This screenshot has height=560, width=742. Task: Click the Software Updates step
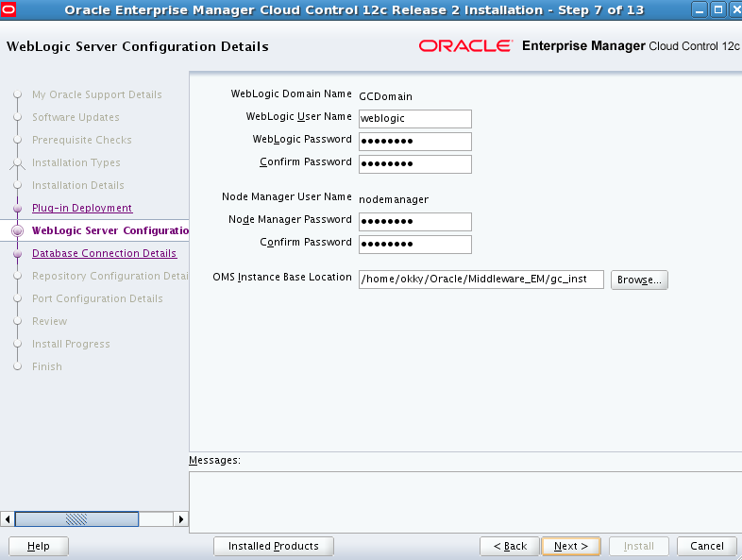click(76, 117)
